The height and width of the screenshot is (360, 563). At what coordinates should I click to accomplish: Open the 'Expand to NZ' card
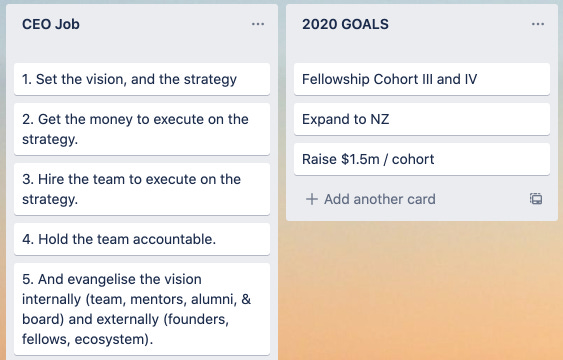(x=422, y=119)
